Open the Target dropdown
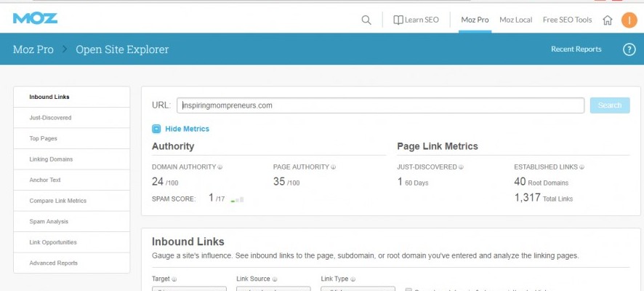Image resolution: width=644 pixels, height=291 pixels. pos(189,289)
